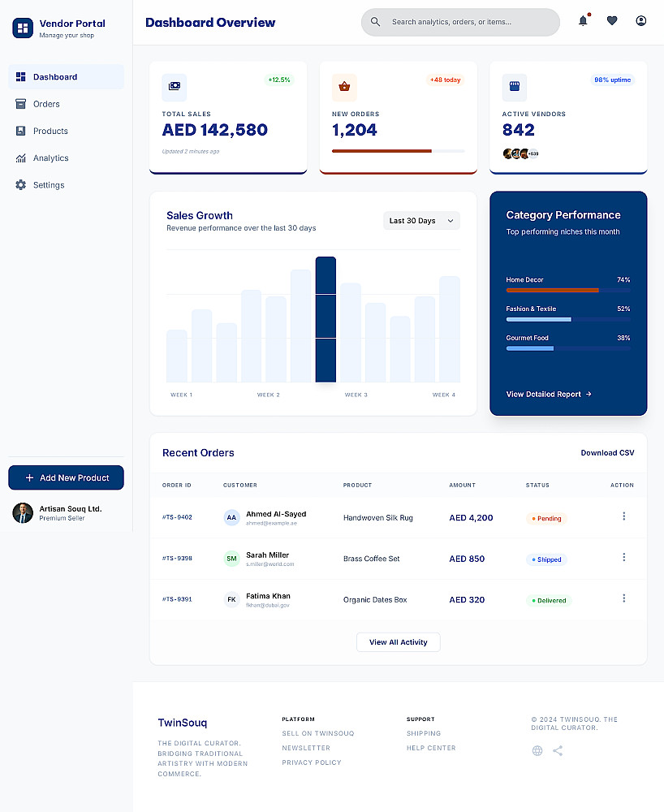
Task: Click the Home Decor progress bar
Action: (567, 291)
